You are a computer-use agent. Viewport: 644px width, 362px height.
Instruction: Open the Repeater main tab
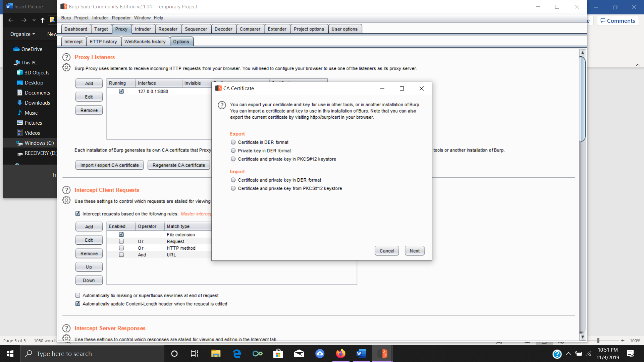click(168, 29)
